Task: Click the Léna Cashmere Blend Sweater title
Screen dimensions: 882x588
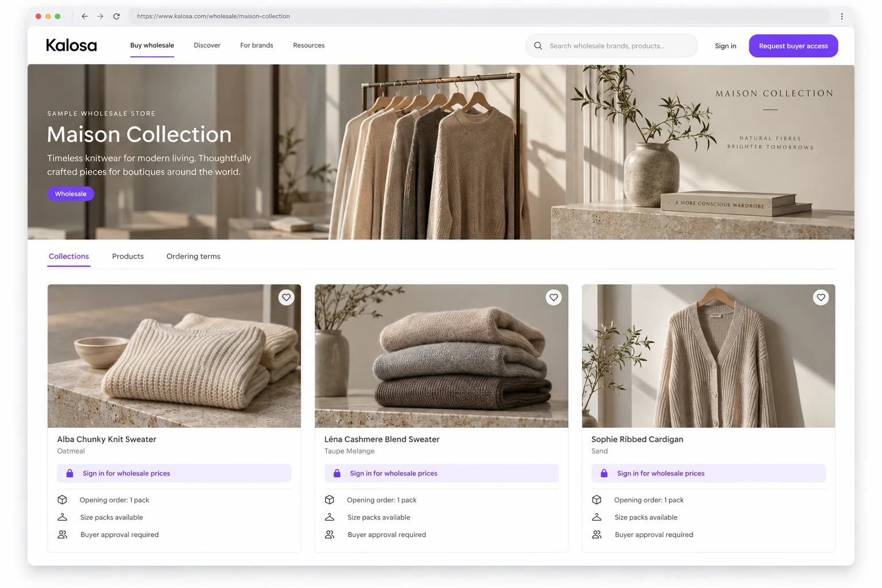Action: (382, 439)
